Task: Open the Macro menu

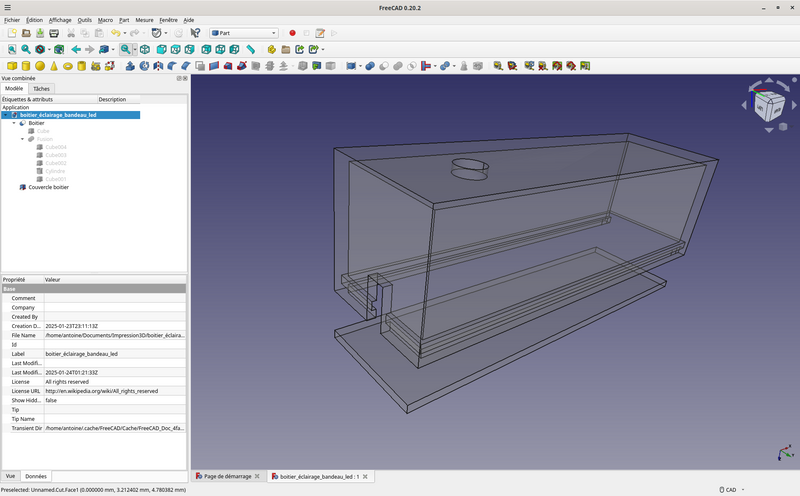Action: (105, 20)
